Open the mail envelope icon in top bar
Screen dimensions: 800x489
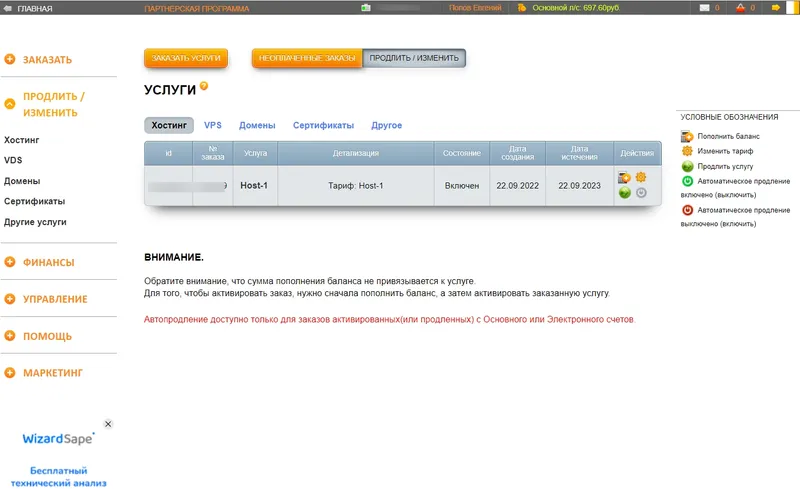[x=704, y=8]
